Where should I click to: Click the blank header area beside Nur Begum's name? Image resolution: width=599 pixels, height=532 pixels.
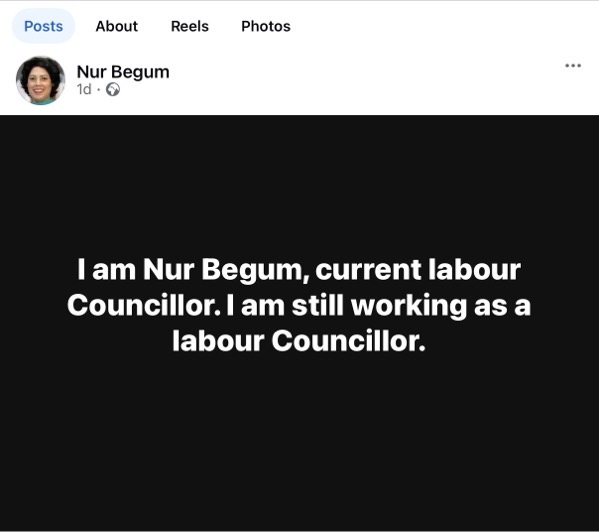click(363, 78)
